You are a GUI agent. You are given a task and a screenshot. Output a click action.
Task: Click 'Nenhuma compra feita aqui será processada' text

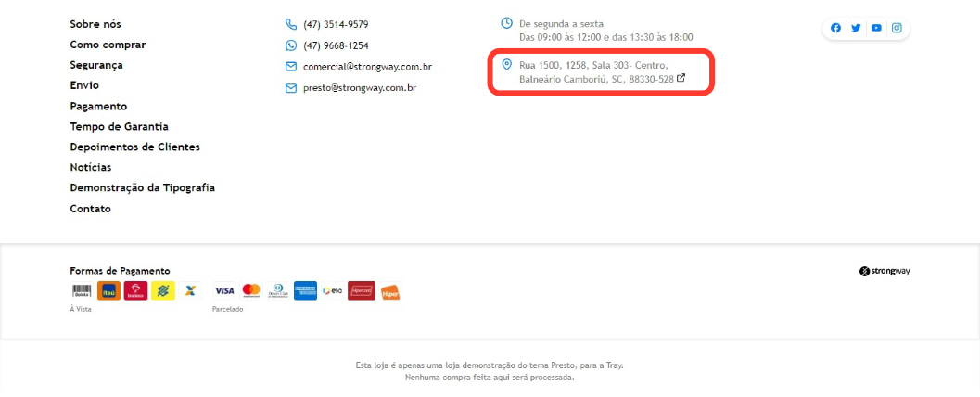point(490,378)
